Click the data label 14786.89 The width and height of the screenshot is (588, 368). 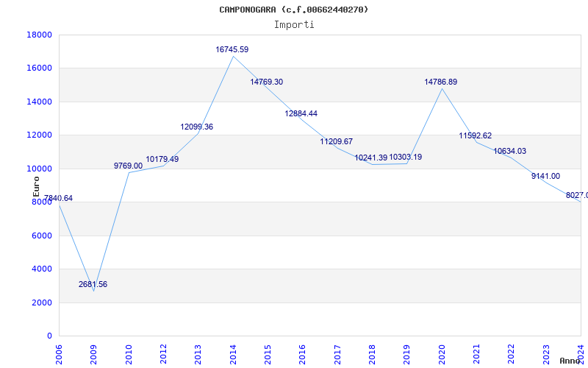point(440,82)
